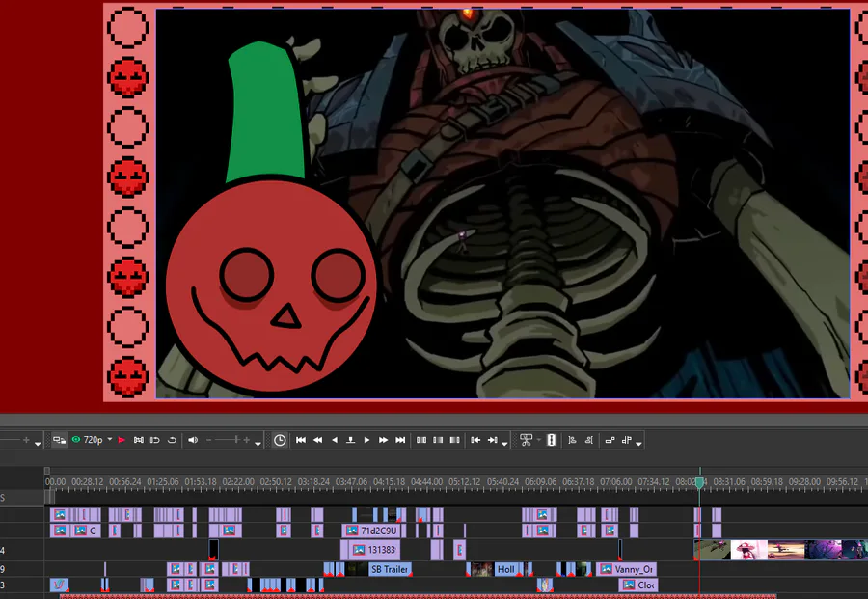Step one frame backward

pyautogui.click(x=335, y=440)
